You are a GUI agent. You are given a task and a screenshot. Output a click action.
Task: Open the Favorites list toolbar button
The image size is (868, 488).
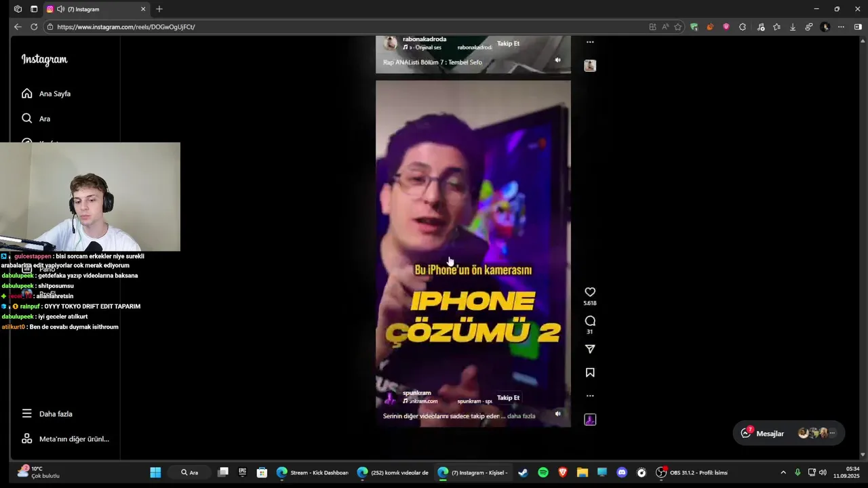[x=776, y=27]
